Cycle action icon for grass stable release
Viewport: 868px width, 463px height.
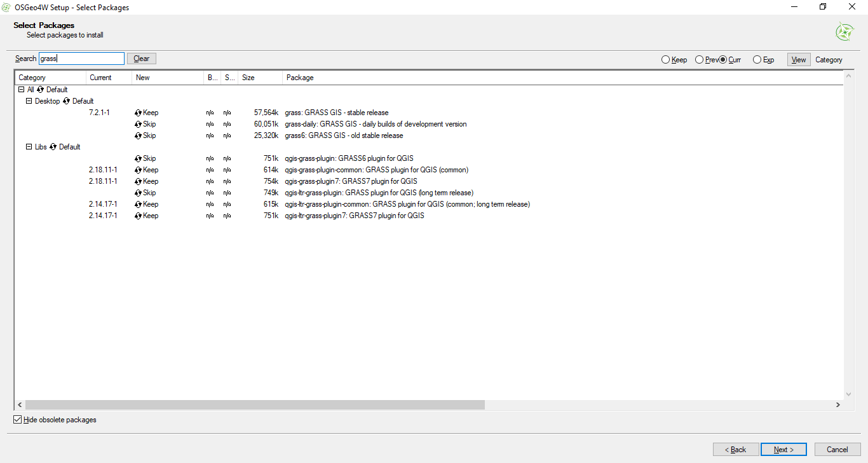coord(138,113)
